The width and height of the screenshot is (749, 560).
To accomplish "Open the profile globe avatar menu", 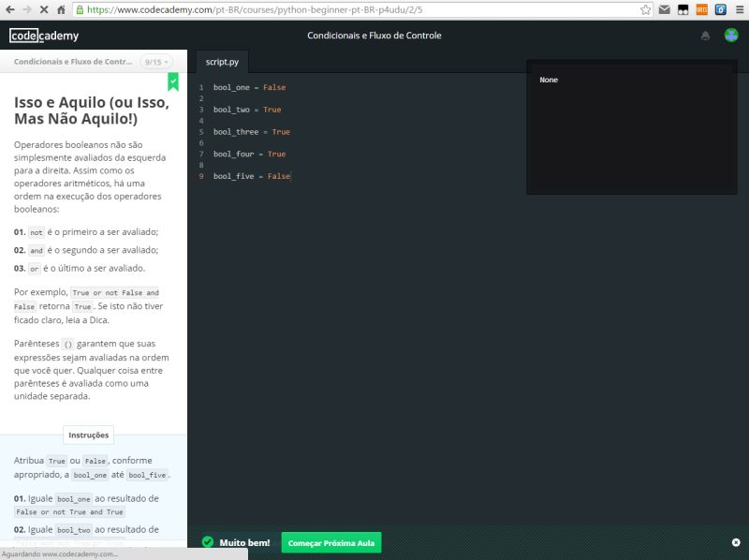I will point(731,35).
